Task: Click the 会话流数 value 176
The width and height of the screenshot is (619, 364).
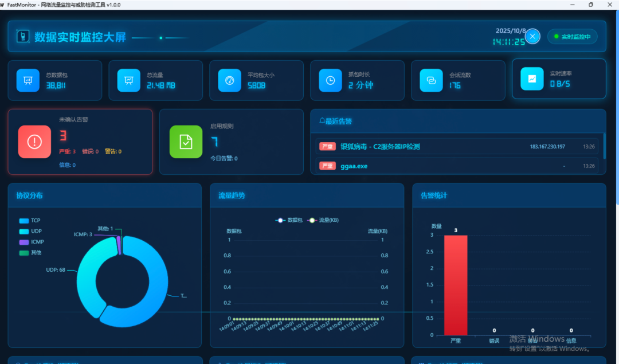Action: [x=455, y=85]
